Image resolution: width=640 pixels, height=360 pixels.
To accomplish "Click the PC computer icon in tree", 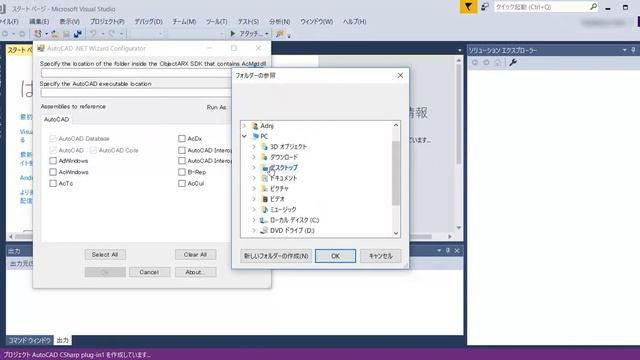I will click(255, 136).
